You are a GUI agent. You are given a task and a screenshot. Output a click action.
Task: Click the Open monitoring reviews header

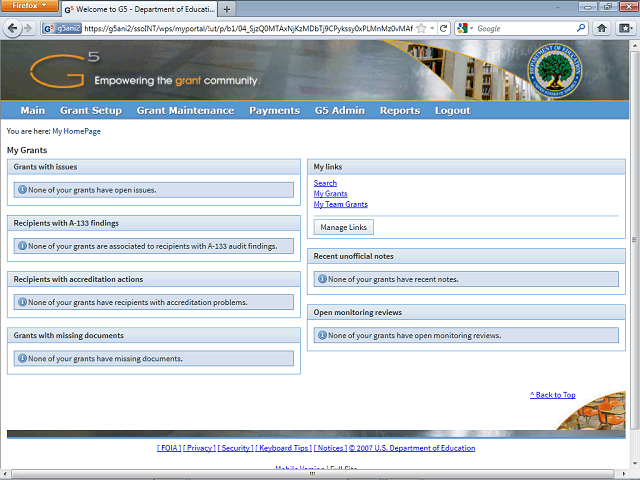tap(466, 313)
